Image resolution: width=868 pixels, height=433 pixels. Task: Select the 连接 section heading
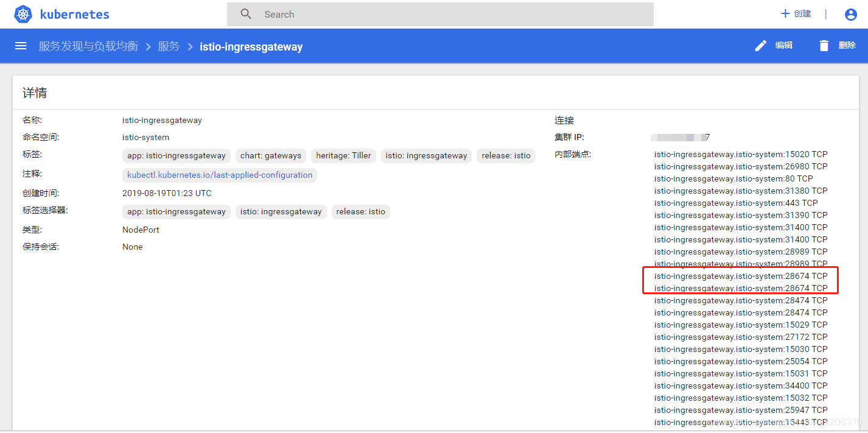564,120
